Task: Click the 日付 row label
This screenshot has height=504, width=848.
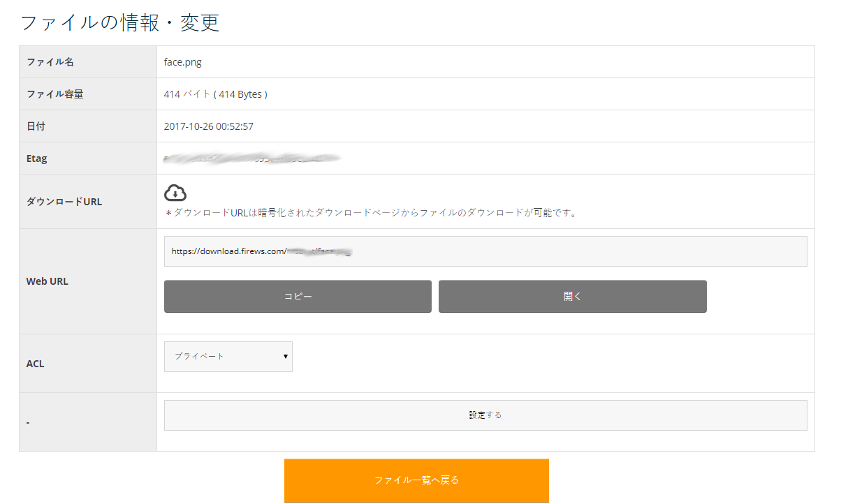Action: pyautogui.click(x=36, y=126)
